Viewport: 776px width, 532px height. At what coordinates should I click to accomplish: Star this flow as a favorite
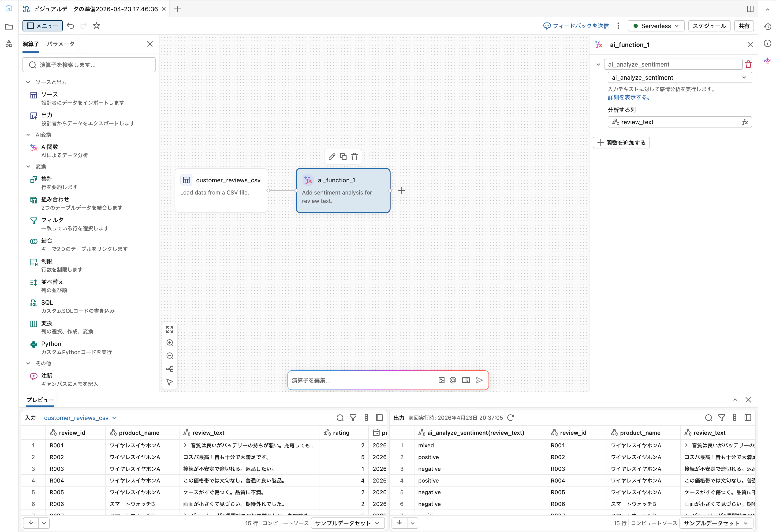coord(97,26)
